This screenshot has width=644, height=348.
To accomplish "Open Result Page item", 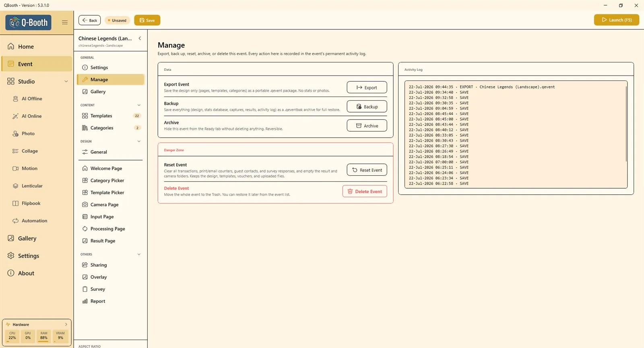I will 111,241.
